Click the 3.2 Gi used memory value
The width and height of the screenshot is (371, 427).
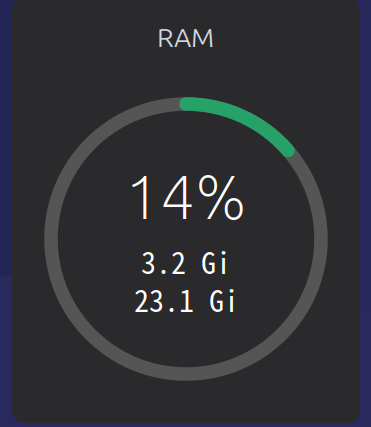coord(184,263)
